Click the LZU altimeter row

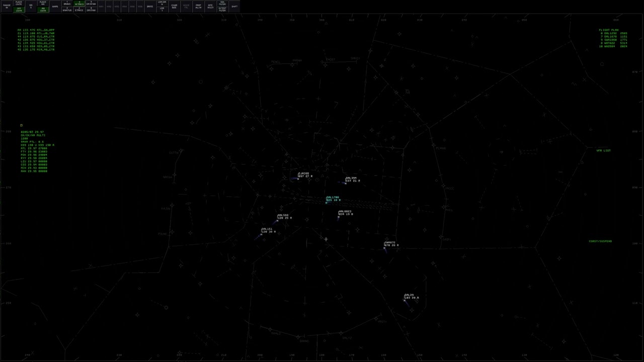34,161
